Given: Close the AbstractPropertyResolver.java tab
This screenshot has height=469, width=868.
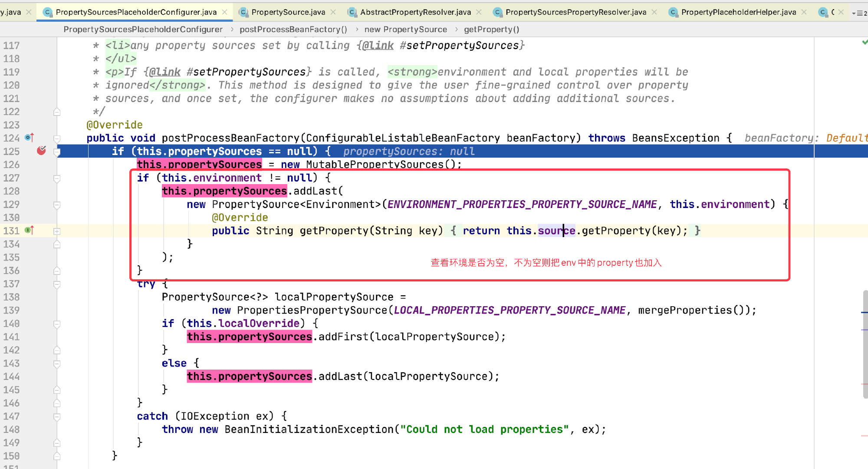Looking at the screenshot, I should pos(479,12).
